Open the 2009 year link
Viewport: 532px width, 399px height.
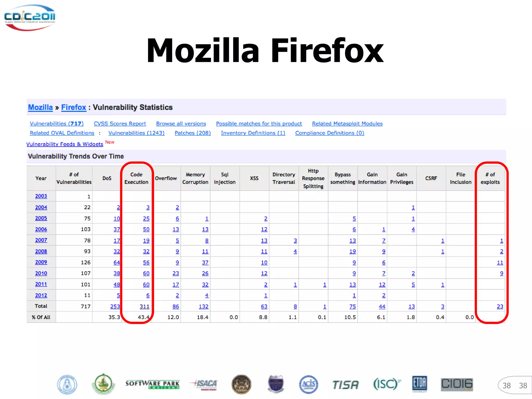click(41, 262)
